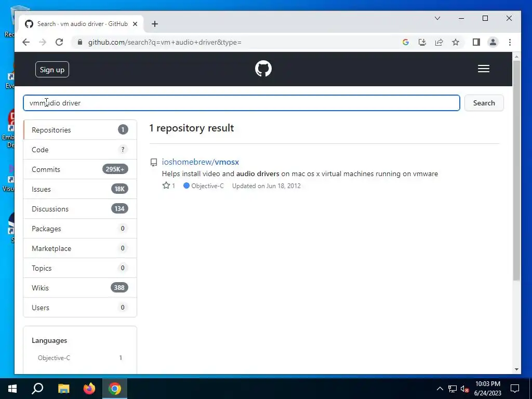The width and height of the screenshot is (532, 399).
Task: Click the vmosx repository description text
Action: (300, 174)
